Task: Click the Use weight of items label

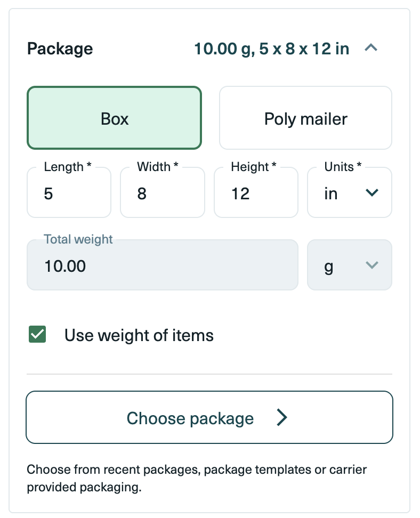Action: click(x=139, y=335)
